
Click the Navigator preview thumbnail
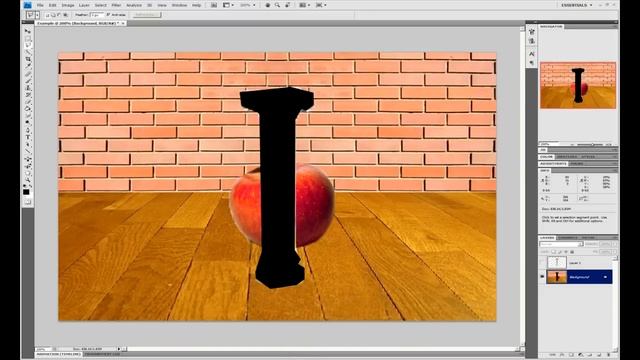click(578, 85)
